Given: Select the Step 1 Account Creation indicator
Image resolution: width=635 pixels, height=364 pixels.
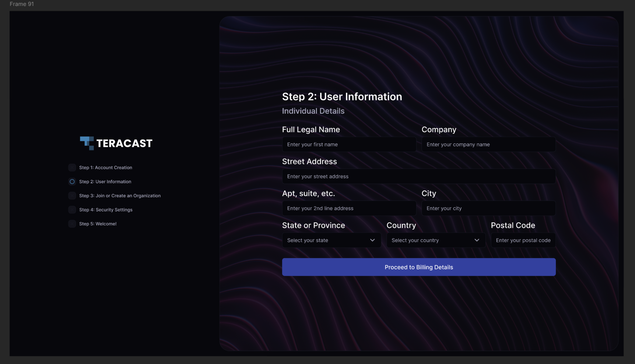Looking at the screenshot, I should coord(72,167).
